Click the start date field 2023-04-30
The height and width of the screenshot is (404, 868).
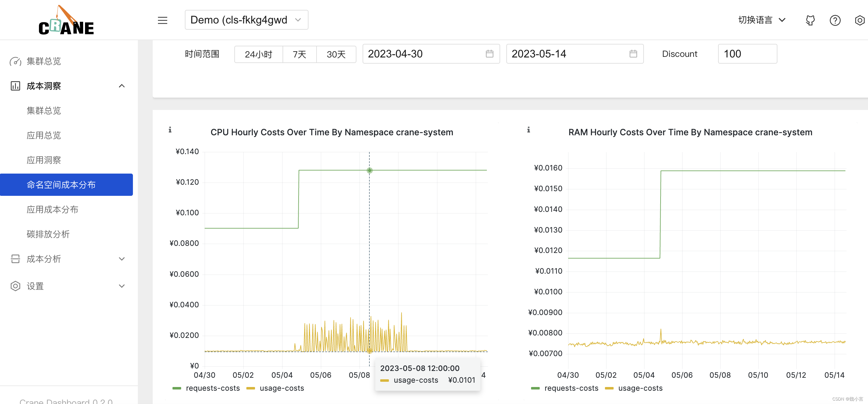pos(431,53)
